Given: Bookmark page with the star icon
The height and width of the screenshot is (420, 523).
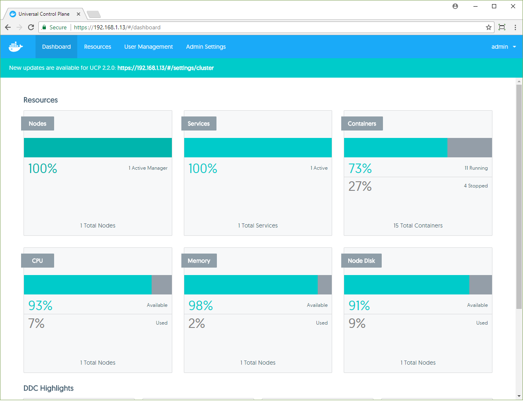Looking at the screenshot, I should pyautogui.click(x=489, y=27).
